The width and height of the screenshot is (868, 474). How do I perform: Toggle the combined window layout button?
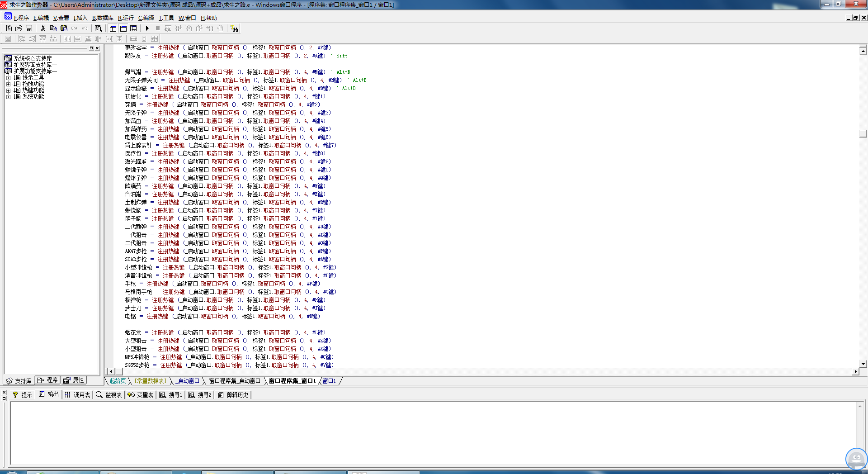(133, 28)
